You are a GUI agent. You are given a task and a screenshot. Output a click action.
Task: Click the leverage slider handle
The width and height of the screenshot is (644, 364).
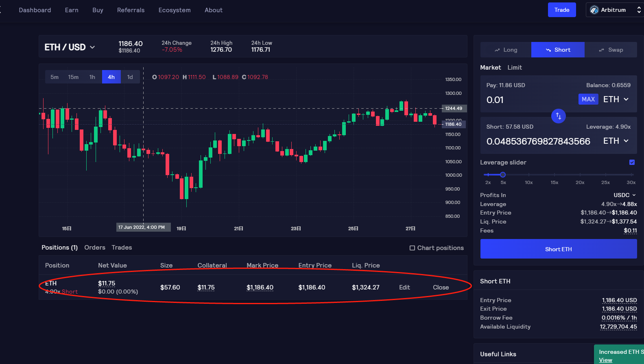pyautogui.click(x=503, y=175)
